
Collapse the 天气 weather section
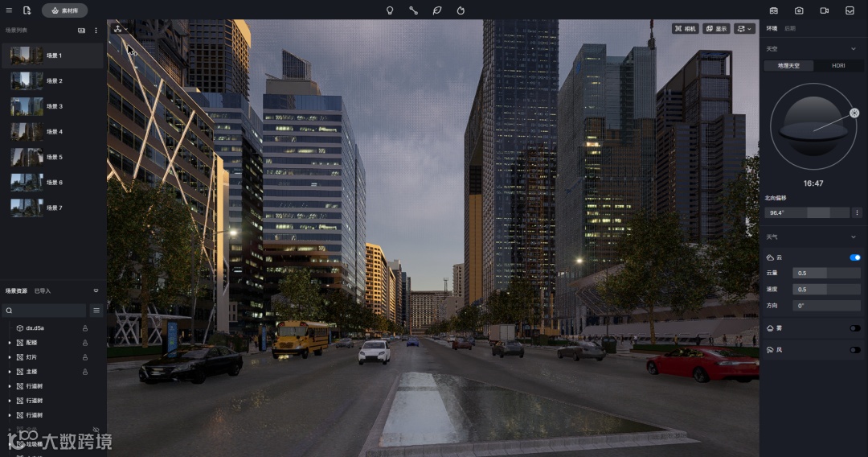[x=853, y=237]
